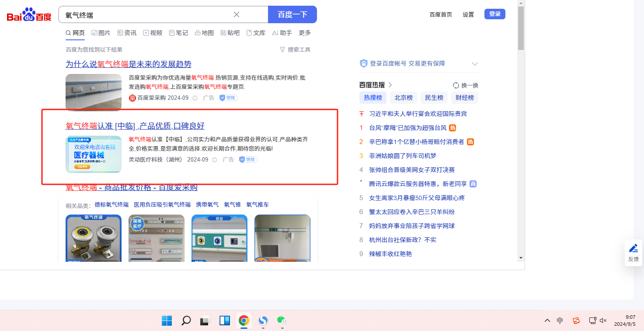Click the Baidu logo
Viewport: 644px width, 331px height.
29,15
